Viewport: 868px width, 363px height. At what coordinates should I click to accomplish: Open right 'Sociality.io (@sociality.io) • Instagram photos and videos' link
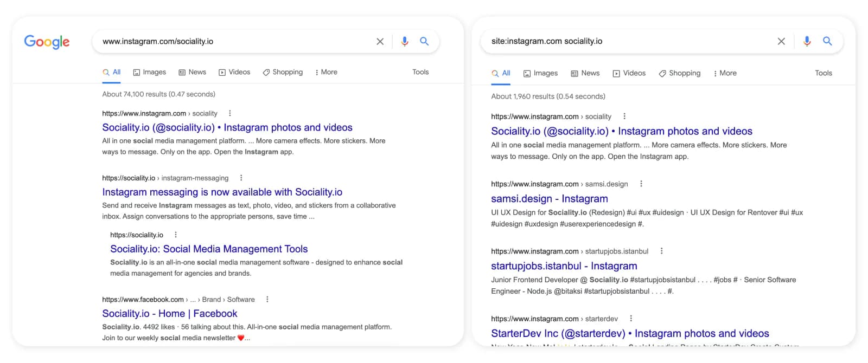click(x=622, y=131)
